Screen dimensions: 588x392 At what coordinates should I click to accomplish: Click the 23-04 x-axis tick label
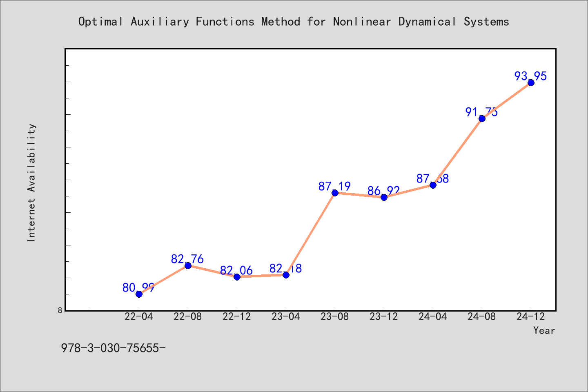click(286, 317)
